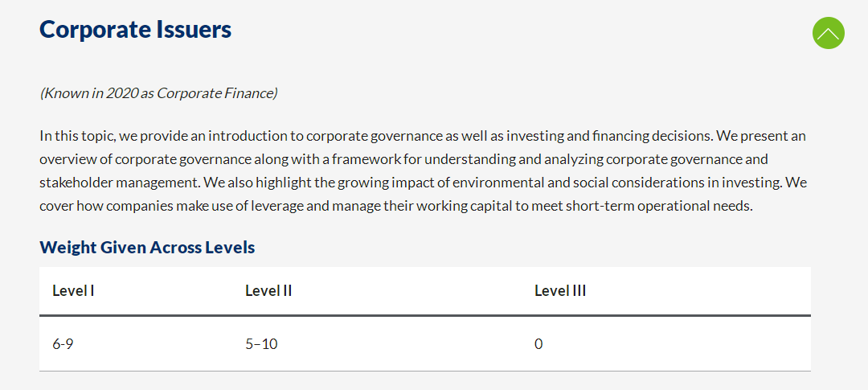Click the line starting "overview of corporate governance"
Image resolution: width=868 pixels, height=390 pixels.
coord(404,159)
